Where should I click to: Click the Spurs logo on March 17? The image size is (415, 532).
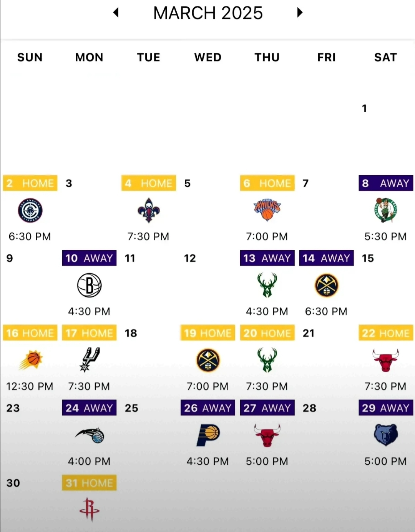90,360
